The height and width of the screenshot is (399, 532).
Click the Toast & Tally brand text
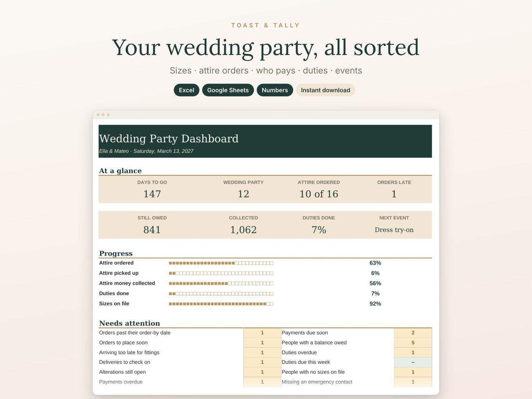266,25
